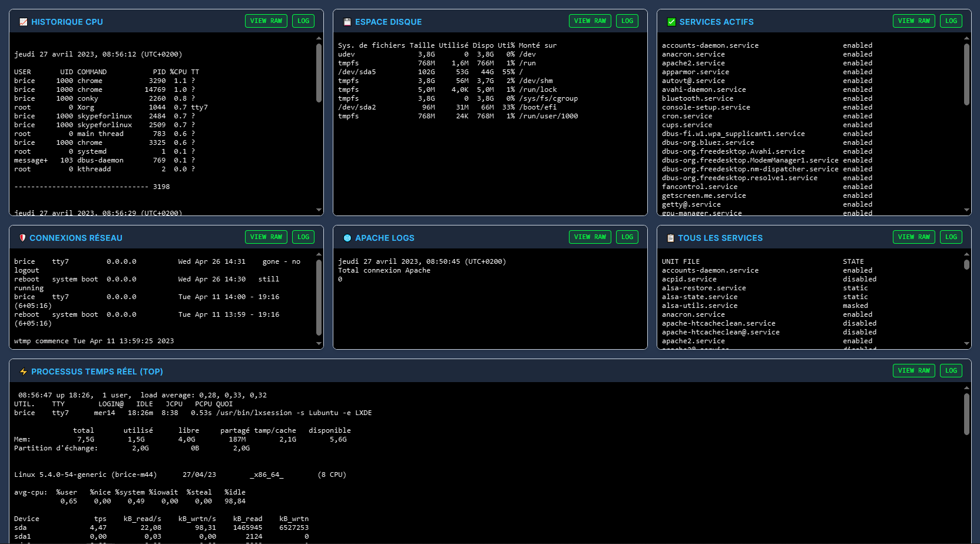Select the kthreadd process row
Image resolution: width=980 pixels, height=544 pixels.
pos(104,169)
